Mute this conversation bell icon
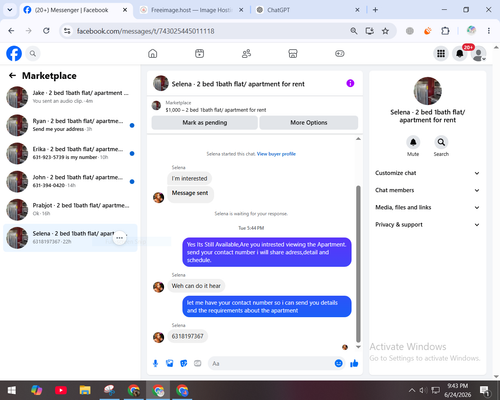Image resolution: width=500 pixels, height=400 pixels. (413, 142)
